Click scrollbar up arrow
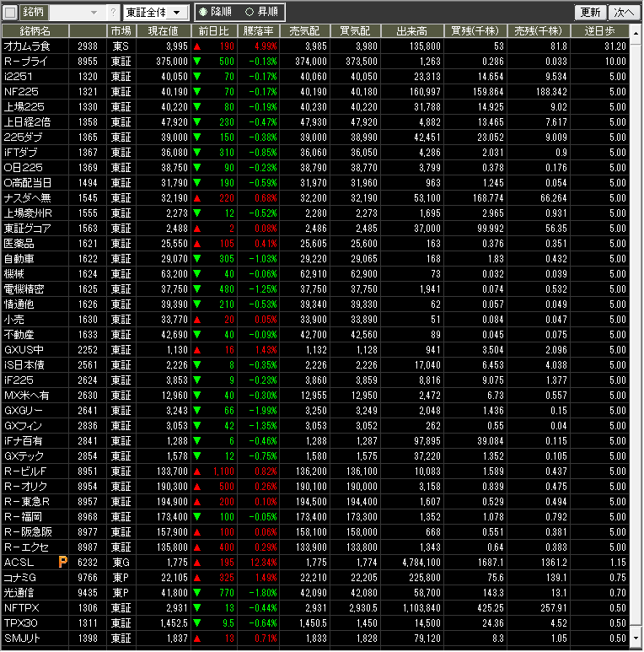This screenshot has width=644, height=652. 636,32
